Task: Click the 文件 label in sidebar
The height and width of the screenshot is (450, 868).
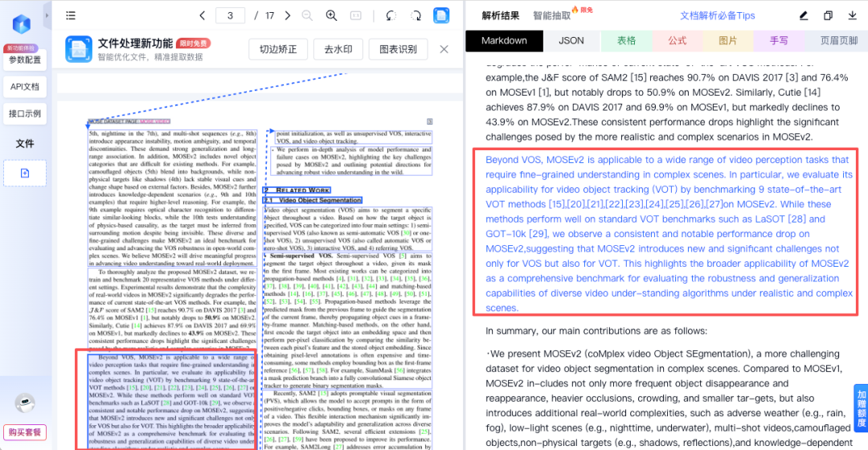Action: point(25,144)
